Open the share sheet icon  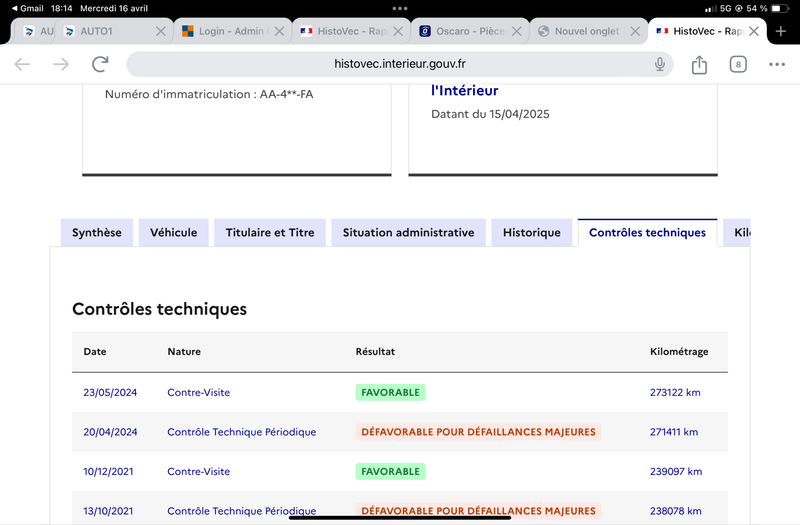click(699, 64)
